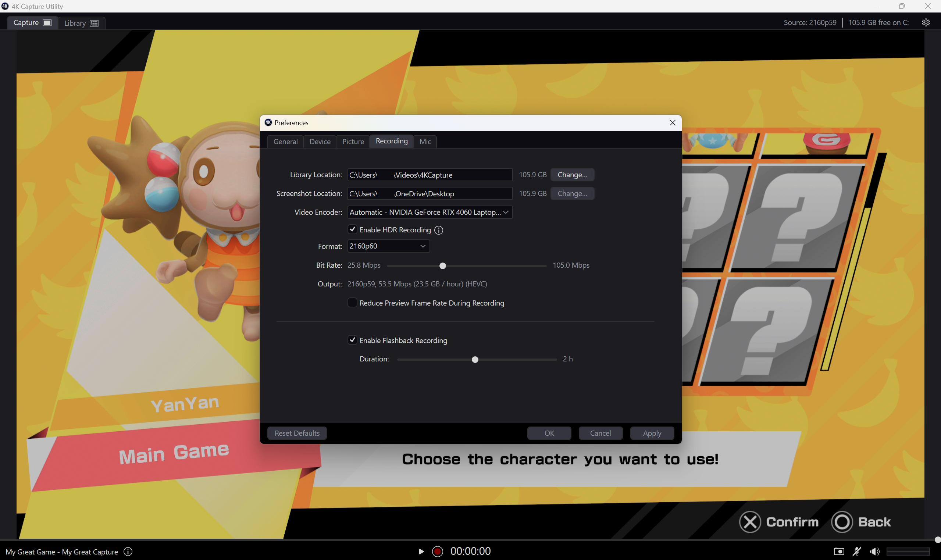This screenshot has height=560, width=941.
Task: Click Change for Library Location
Action: [x=572, y=175]
